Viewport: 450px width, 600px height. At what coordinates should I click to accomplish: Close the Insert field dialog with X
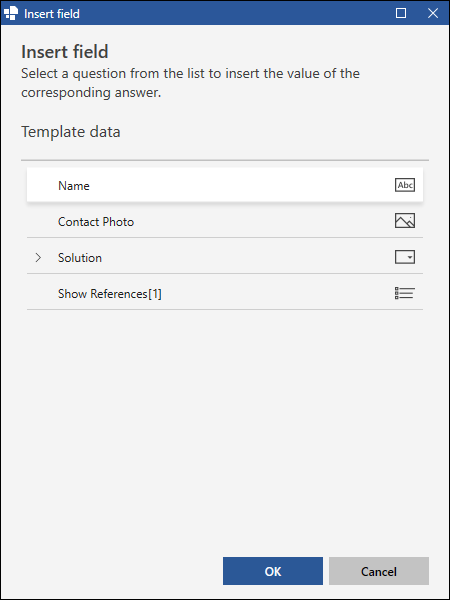433,13
